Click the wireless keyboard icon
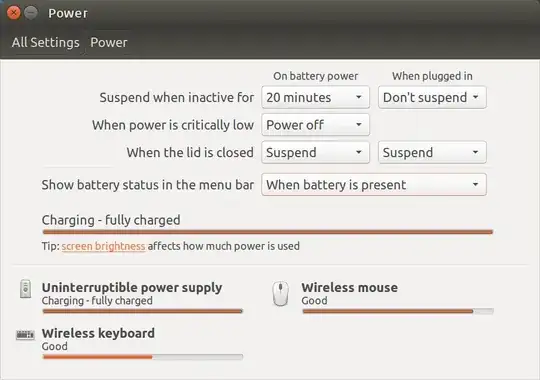540x380 pixels. [x=25, y=334]
